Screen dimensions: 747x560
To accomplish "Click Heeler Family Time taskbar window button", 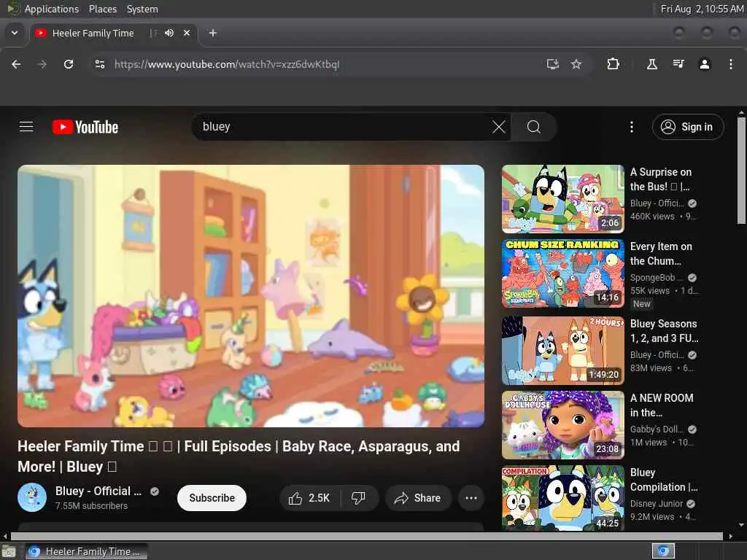I will pos(86,551).
